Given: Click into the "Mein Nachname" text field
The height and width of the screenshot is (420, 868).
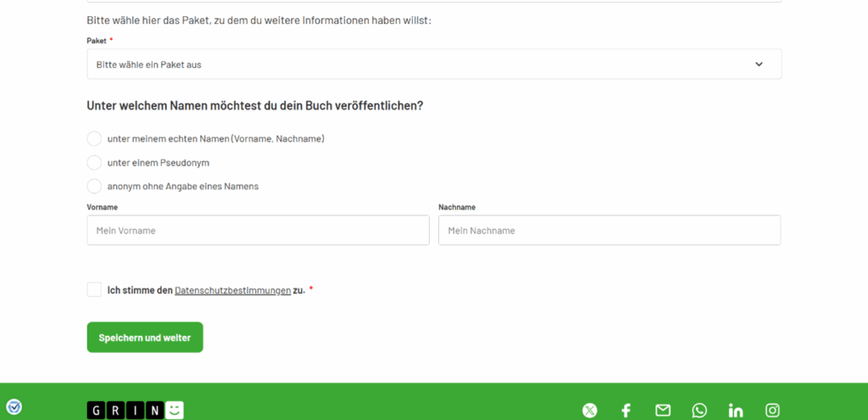Looking at the screenshot, I should (x=609, y=231).
